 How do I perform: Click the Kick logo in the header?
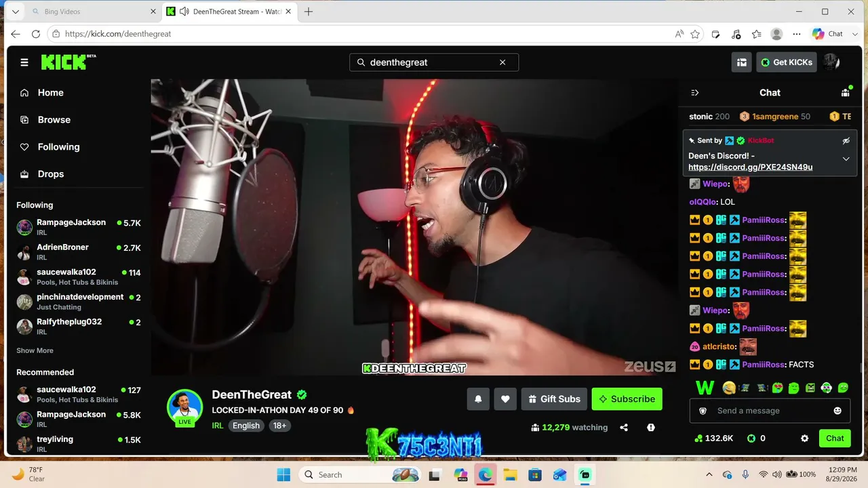[x=68, y=62]
